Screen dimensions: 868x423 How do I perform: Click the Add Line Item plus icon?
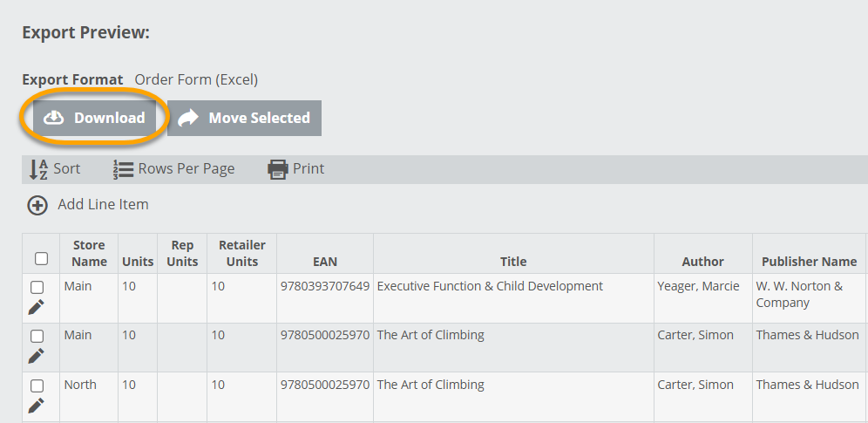37,205
